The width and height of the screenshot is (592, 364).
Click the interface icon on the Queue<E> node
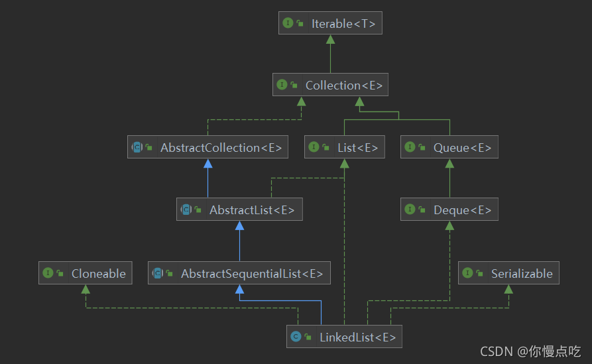pyautogui.click(x=410, y=147)
